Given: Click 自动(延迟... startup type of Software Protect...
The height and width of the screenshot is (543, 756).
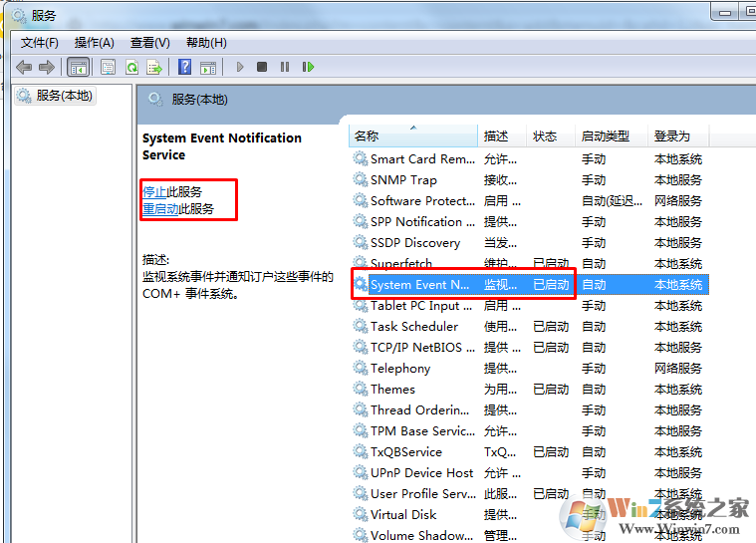Looking at the screenshot, I should coord(612,200).
